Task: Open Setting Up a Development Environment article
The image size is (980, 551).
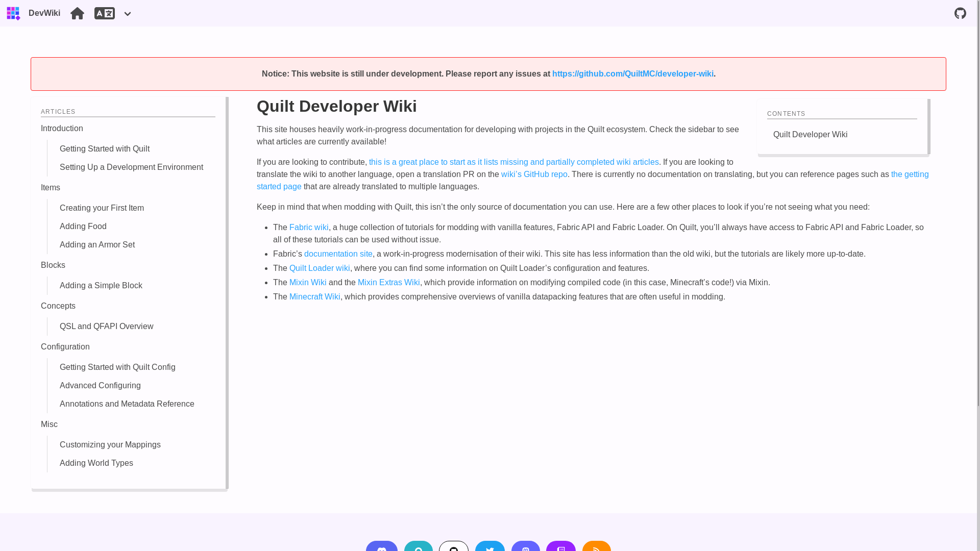Action: 131,167
